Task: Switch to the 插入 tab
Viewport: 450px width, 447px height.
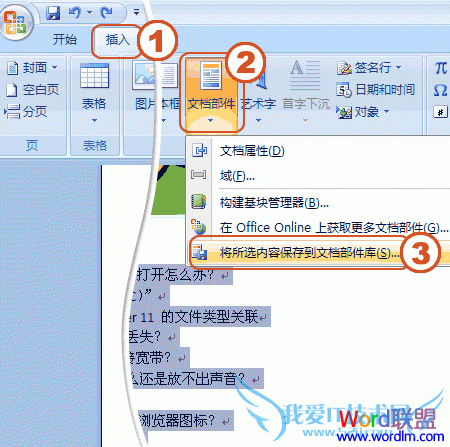Action: (x=118, y=40)
